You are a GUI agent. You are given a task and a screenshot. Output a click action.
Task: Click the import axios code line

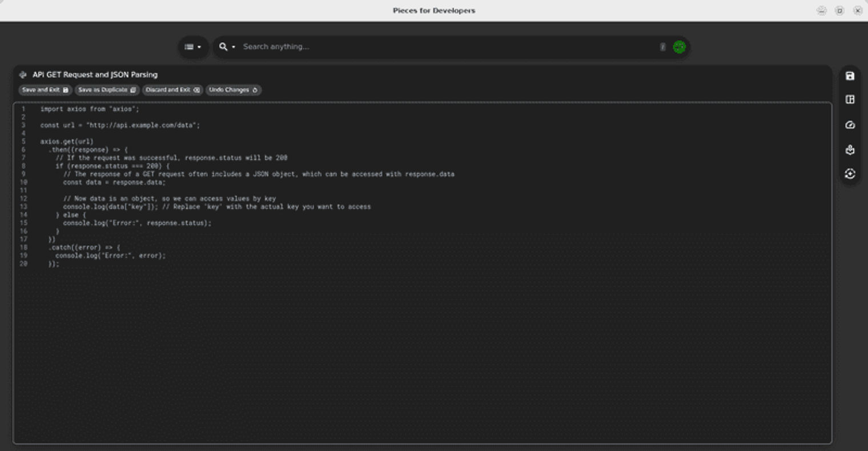tap(90, 109)
